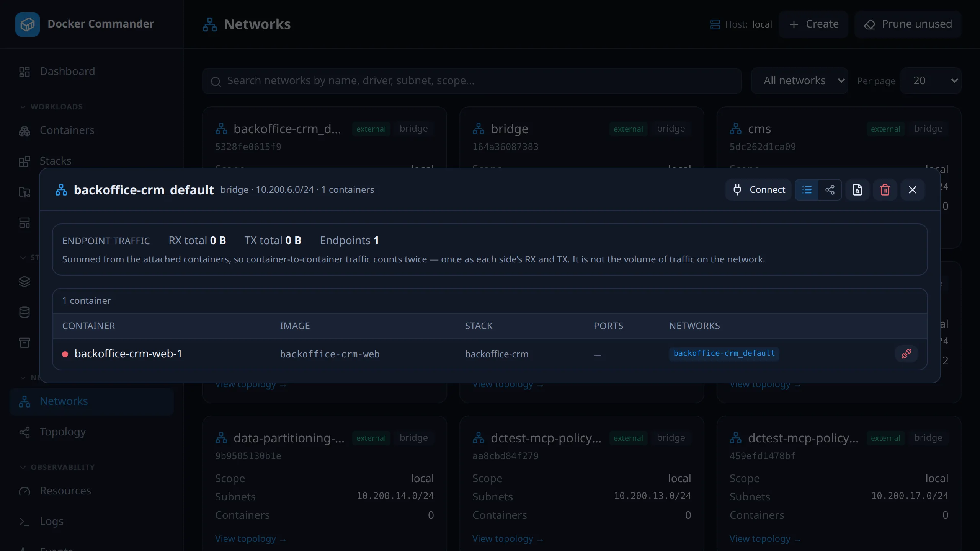This screenshot has width=980, height=551.
Task: Switch to list view in network panel
Action: click(x=807, y=190)
